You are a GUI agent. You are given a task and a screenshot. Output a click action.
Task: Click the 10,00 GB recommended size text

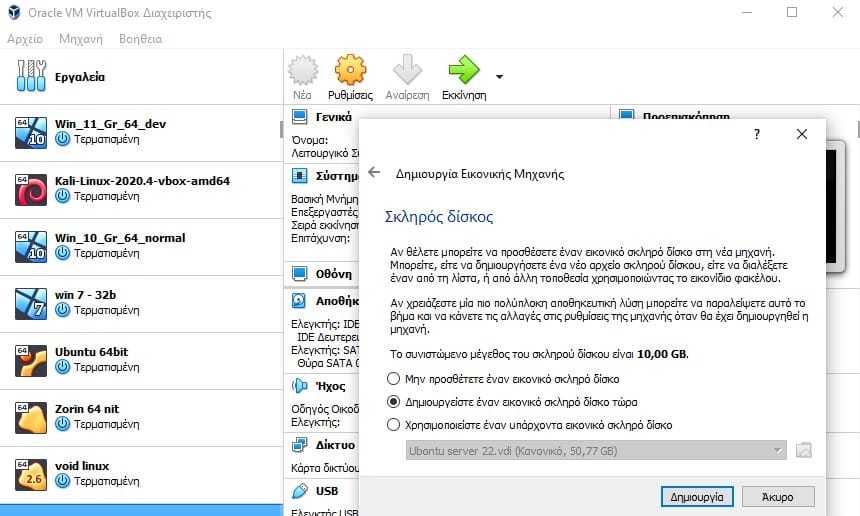click(661, 354)
